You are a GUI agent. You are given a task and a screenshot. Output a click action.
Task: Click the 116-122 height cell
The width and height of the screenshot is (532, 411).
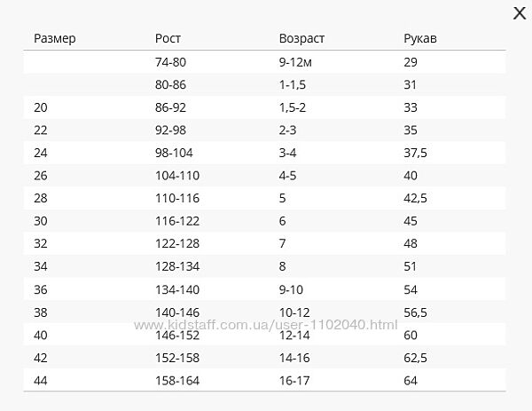177,221
